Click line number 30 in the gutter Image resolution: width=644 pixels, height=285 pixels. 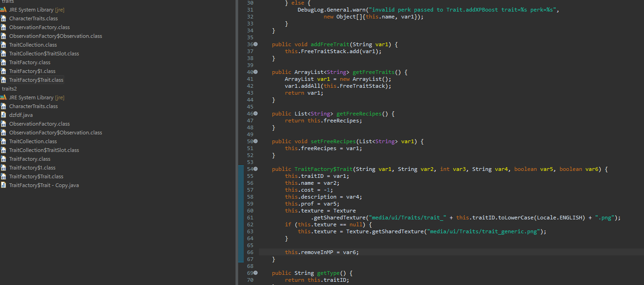[x=250, y=3]
